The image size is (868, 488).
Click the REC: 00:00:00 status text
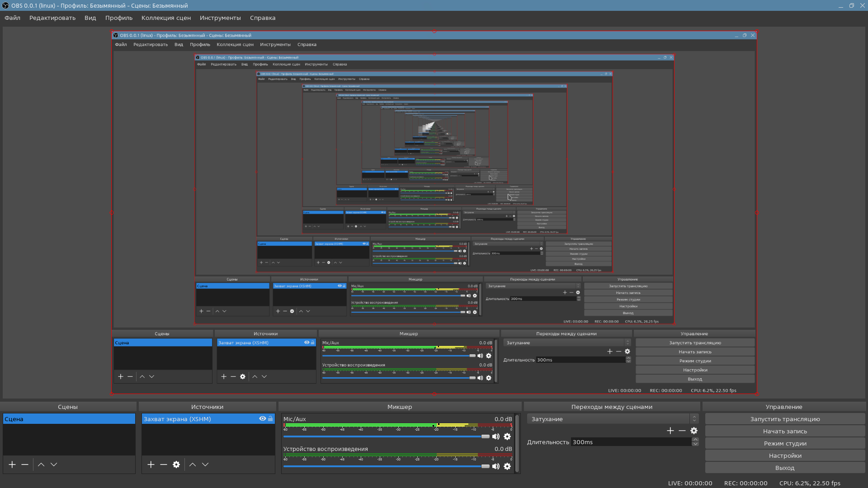pyautogui.click(x=745, y=483)
